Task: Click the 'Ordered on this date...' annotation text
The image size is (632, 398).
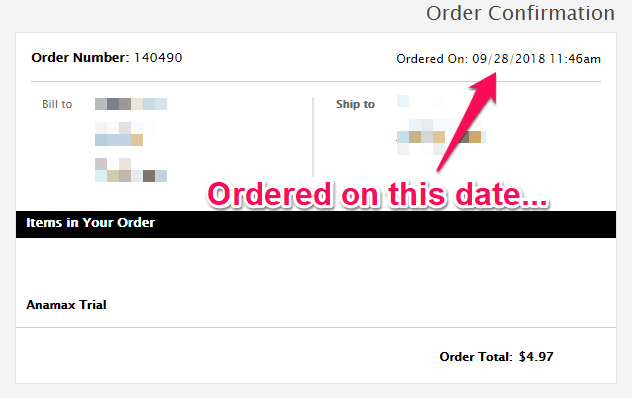Action: point(378,195)
